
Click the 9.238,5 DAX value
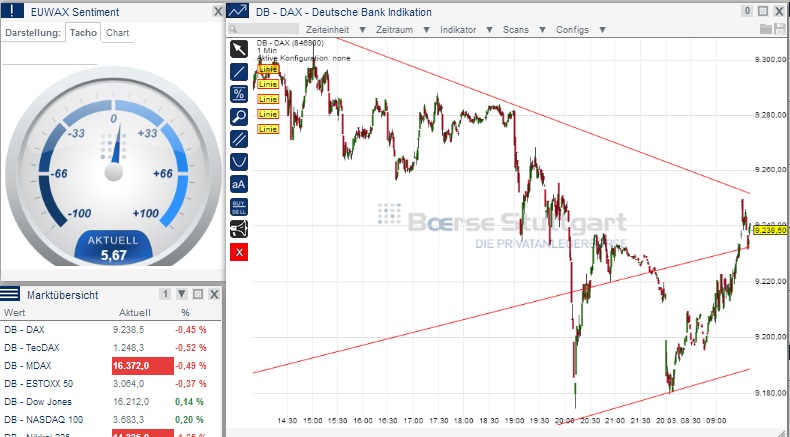[128, 330]
